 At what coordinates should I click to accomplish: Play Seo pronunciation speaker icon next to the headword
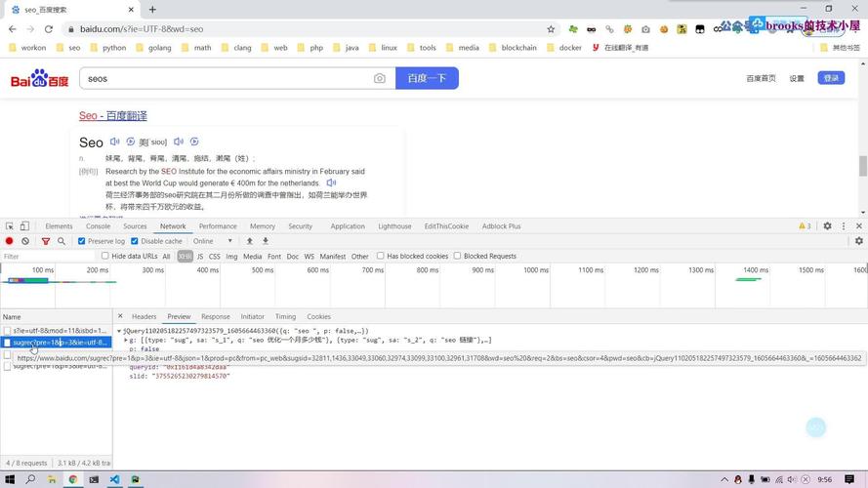pyautogui.click(x=114, y=142)
